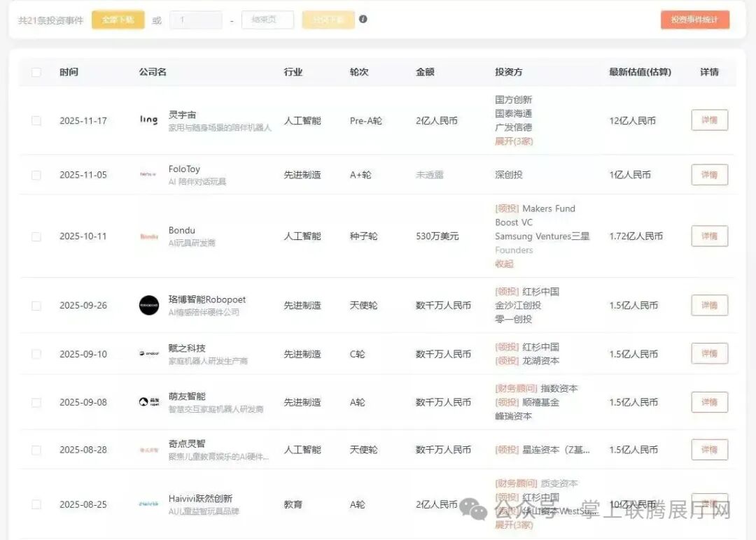Viewport: 756px width, 540px height.
Task: Open 详情 for the 赋之科技 row
Action: point(709,353)
